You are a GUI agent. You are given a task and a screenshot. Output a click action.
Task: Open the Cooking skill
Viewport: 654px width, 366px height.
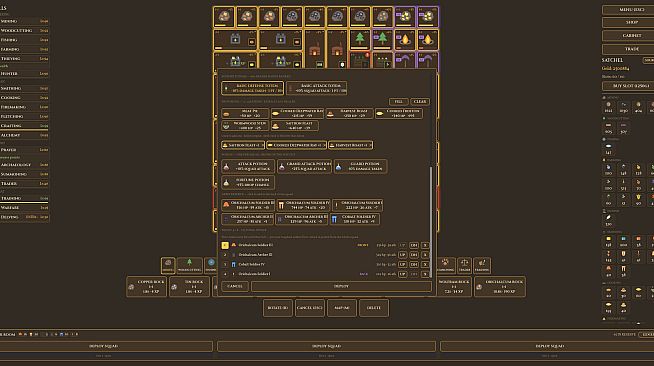click(x=24, y=98)
